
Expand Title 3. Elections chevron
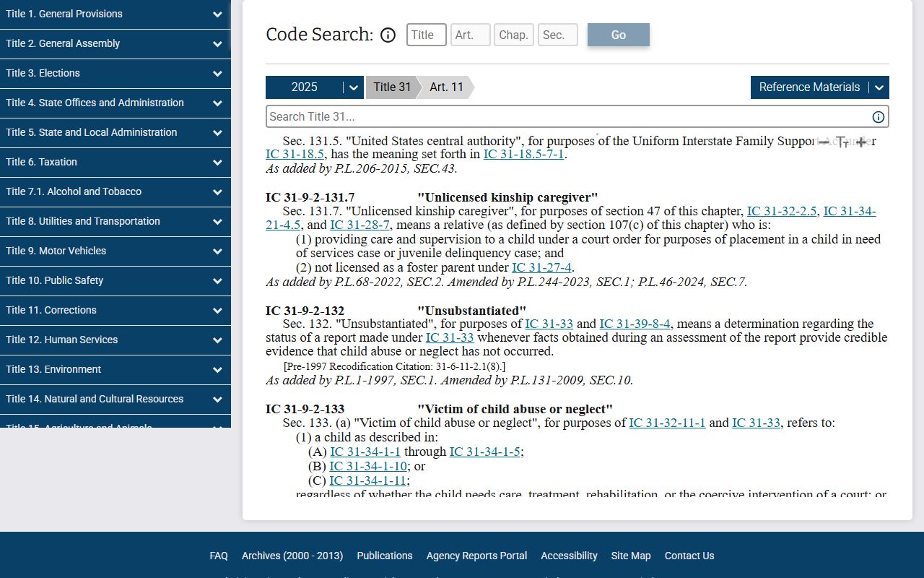click(217, 74)
